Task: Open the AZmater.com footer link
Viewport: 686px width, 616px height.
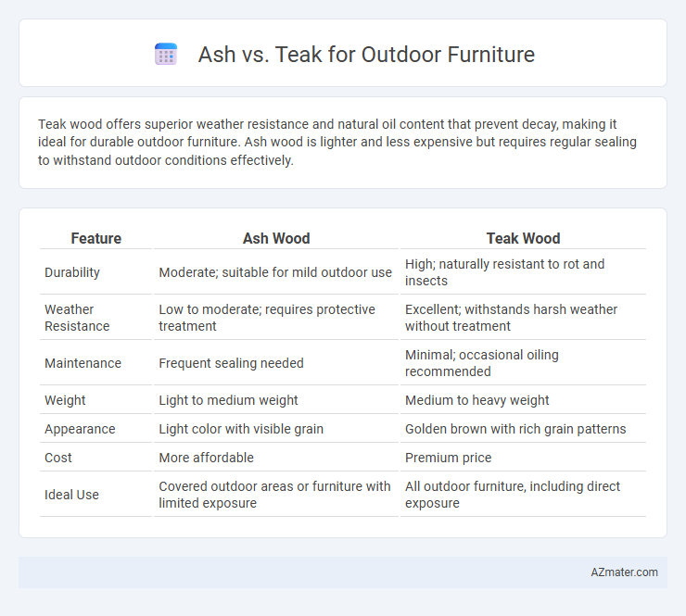Action: (624, 572)
